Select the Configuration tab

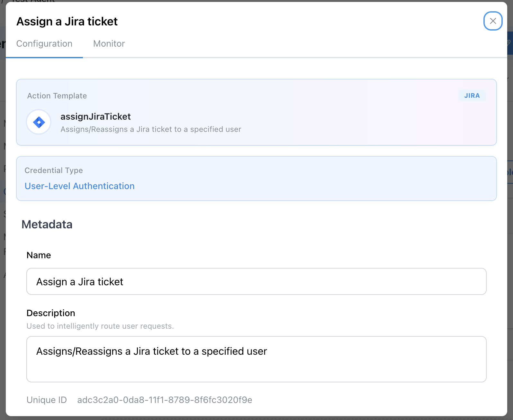[44, 44]
